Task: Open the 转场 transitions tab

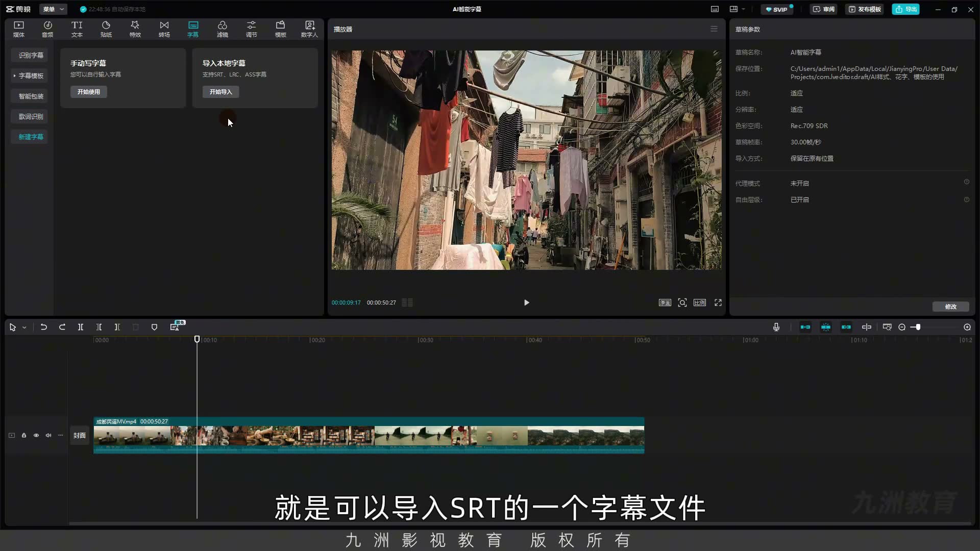Action: (x=164, y=29)
